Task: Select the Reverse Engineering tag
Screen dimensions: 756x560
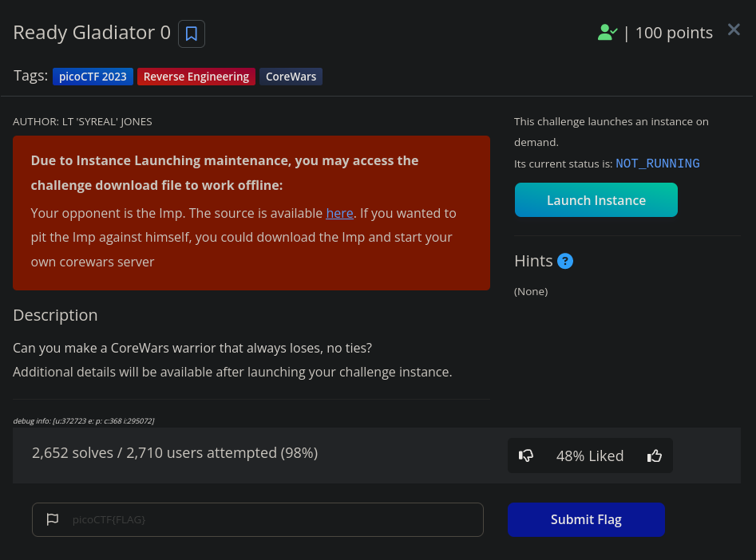Action: [x=196, y=77]
